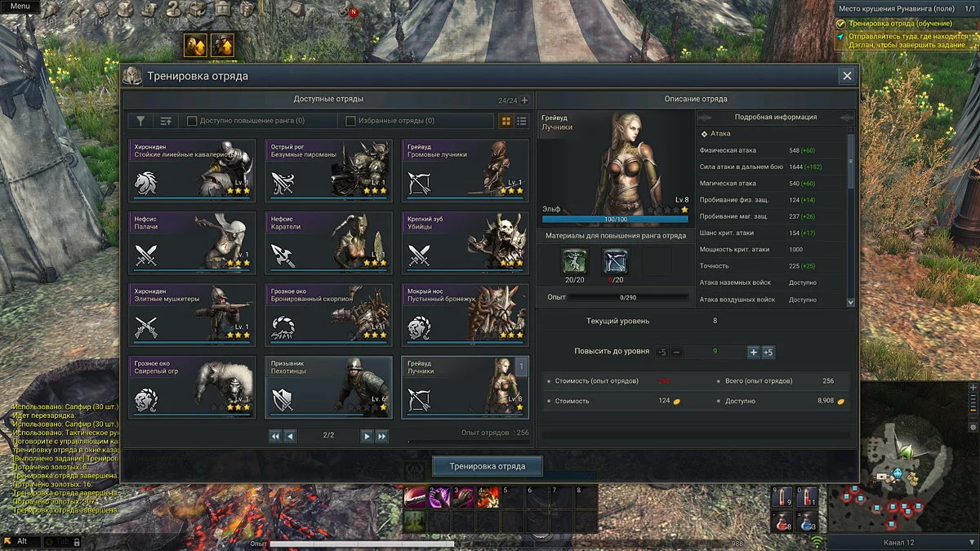Viewport: 980px width, 551px height.
Task: Click the 'Физическая атака' stat row
Action: point(771,150)
